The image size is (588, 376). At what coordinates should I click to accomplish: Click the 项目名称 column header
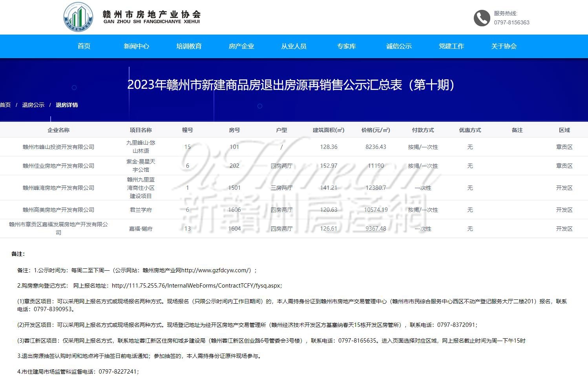pos(141,130)
